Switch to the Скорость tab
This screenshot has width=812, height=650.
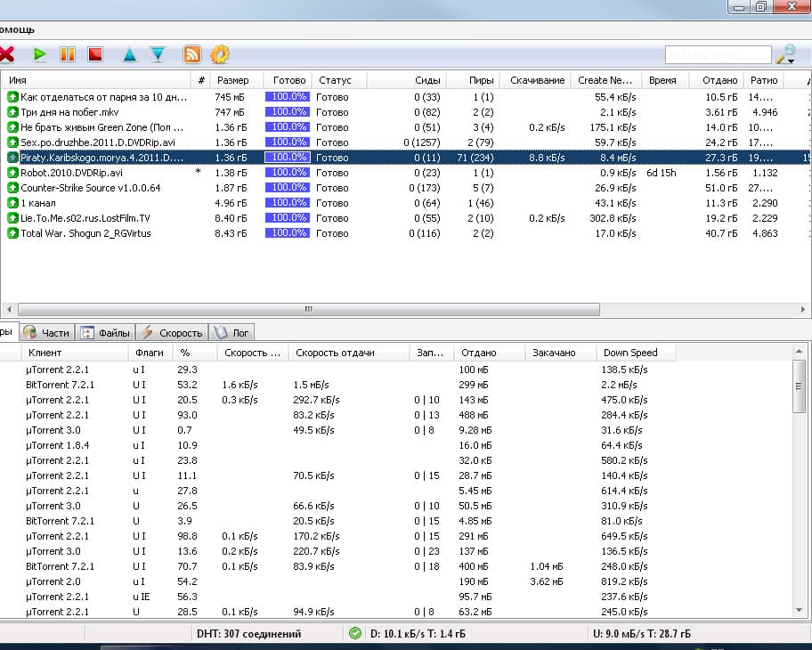pyautogui.click(x=173, y=332)
